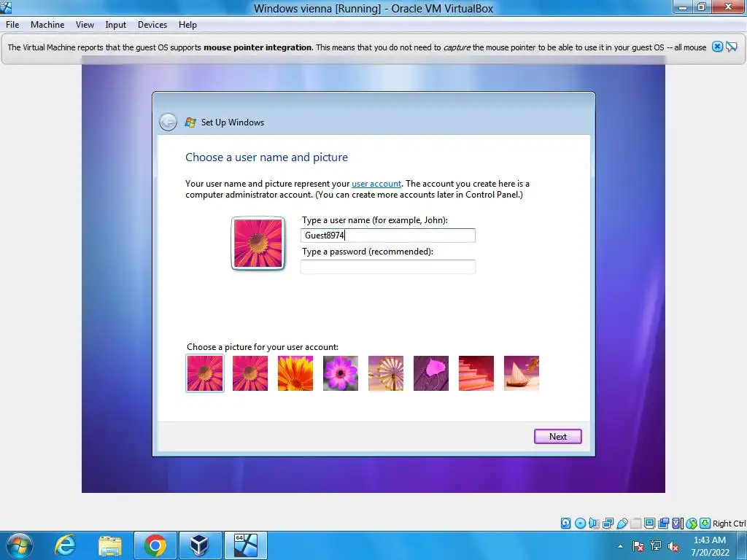
Task: Click the USB devices indicator icon
Action: click(x=622, y=524)
